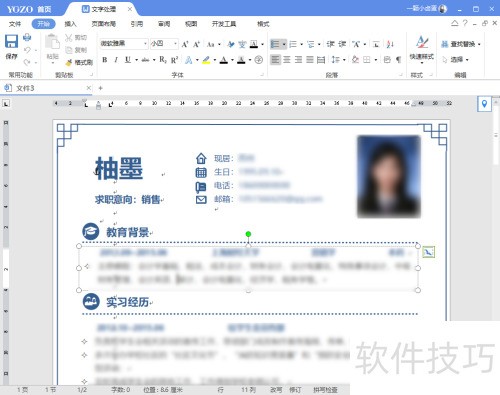Click the Paste (粘贴) clipboard icon
This screenshot has width=500, height=395.
52,42
